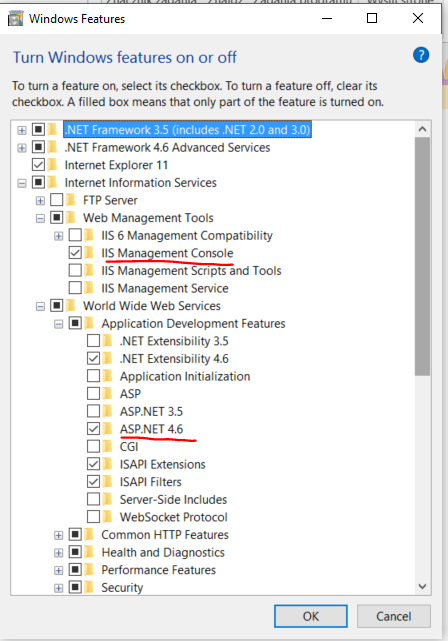The height and width of the screenshot is (641, 448).
Task: Enable IIS Management Scripts and Tools
Action: pyautogui.click(x=75, y=270)
